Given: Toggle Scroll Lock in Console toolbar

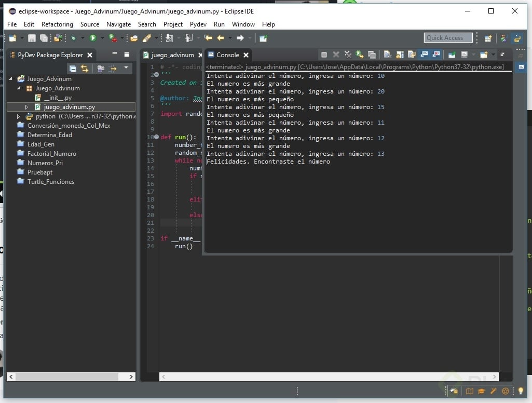Looking at the screenshot, I should pos(400,55).
